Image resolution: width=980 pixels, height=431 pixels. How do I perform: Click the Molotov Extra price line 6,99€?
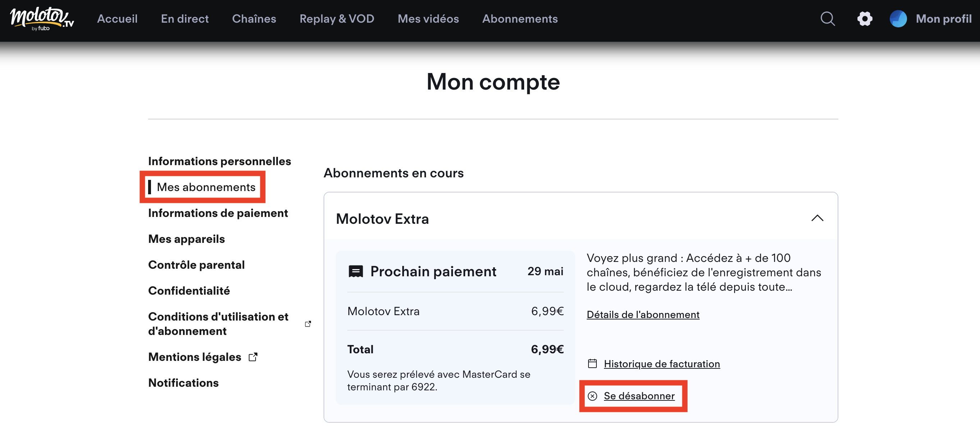pyautogui.click(x=547, y=312)
